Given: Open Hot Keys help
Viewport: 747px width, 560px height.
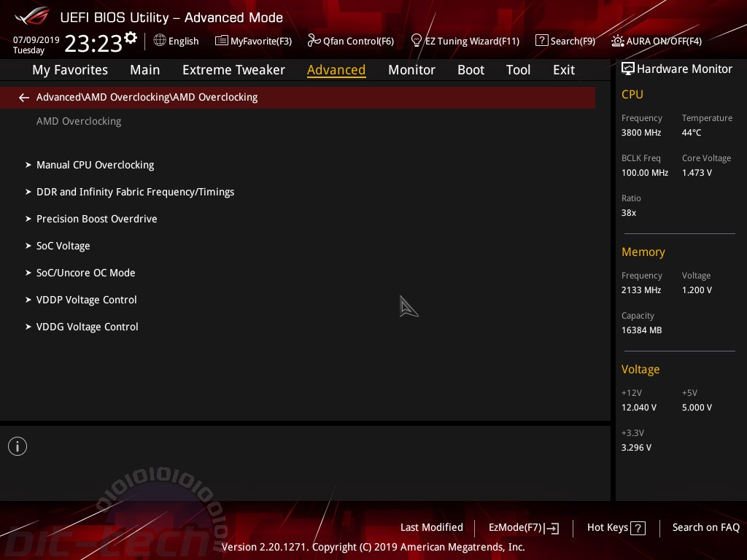Looking at the screenshot, I should point(608,528).
